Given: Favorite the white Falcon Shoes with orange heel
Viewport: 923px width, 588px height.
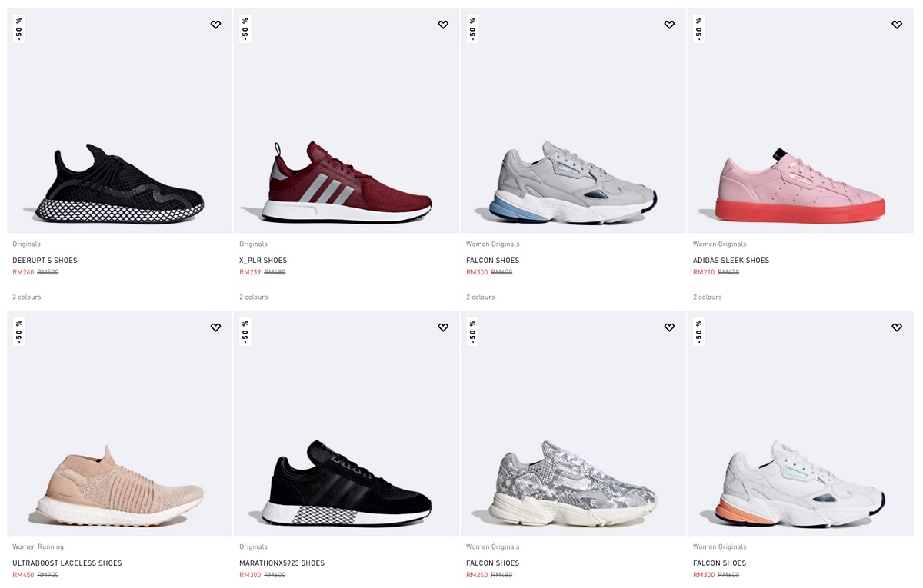Looking at the screenshot, I should [x=897, y=327].
